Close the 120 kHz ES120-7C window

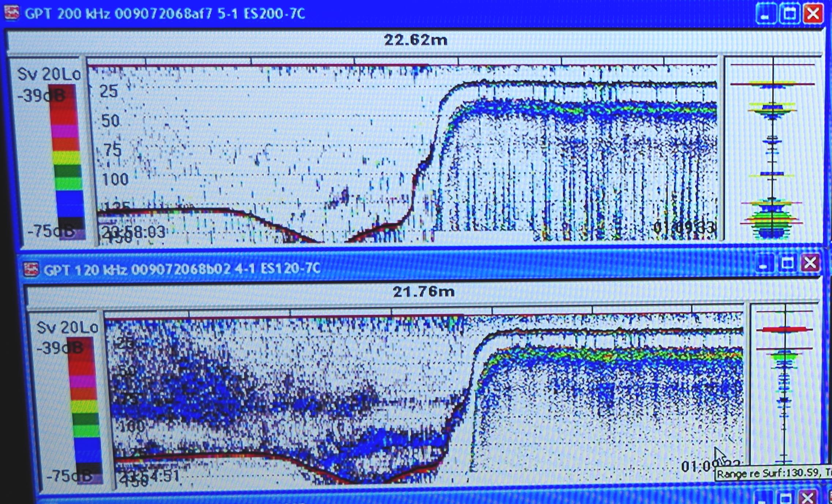pos(810,263)
